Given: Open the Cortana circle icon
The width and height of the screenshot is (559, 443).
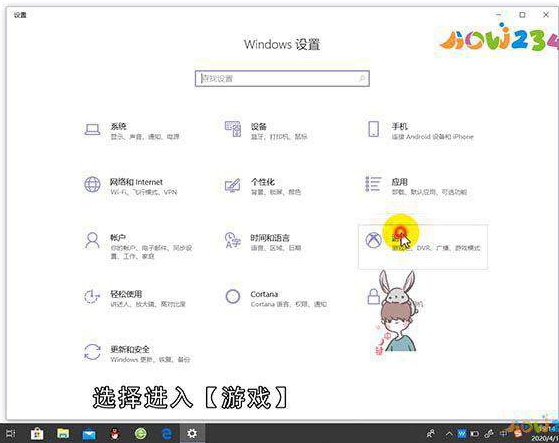Looking at the screenshot, I should click(232, 297).
